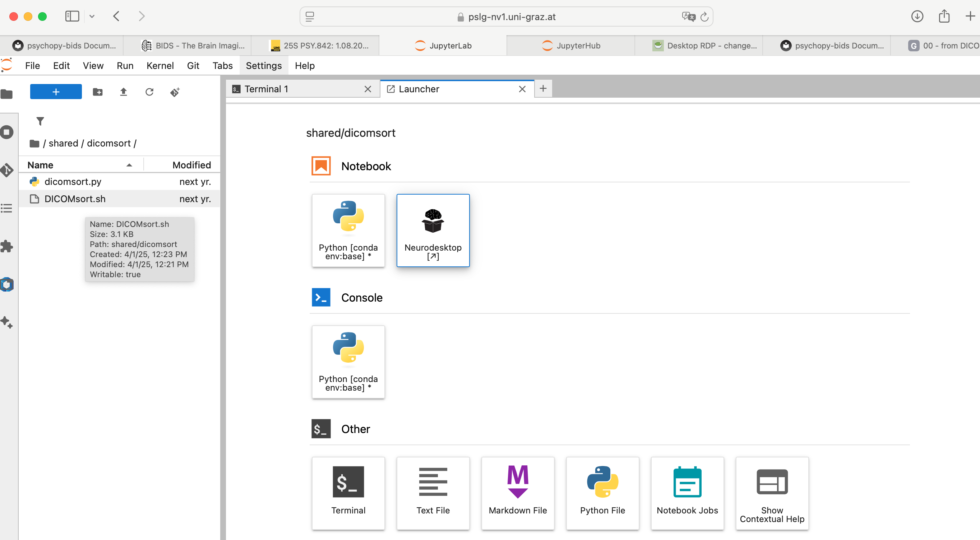Open the sparkle icon sidebar panel
Viewport: 980px width, 540px height.
(x=6, y=322)
